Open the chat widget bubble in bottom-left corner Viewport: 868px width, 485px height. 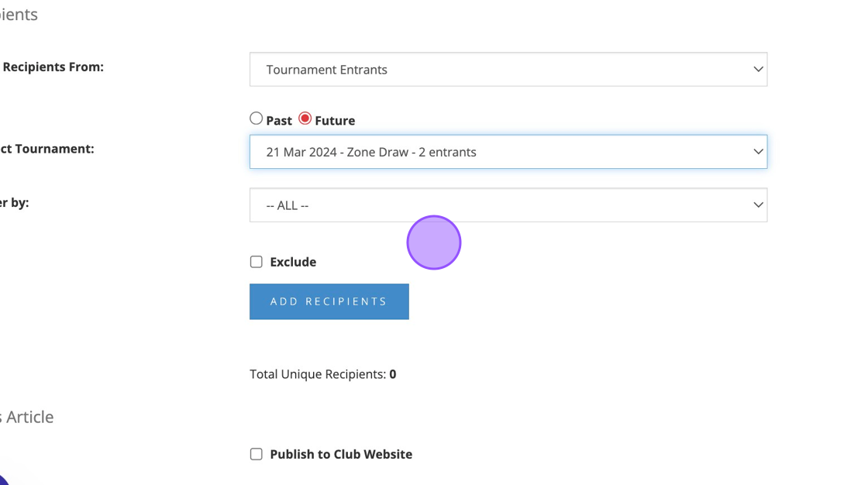pos(3,480)
